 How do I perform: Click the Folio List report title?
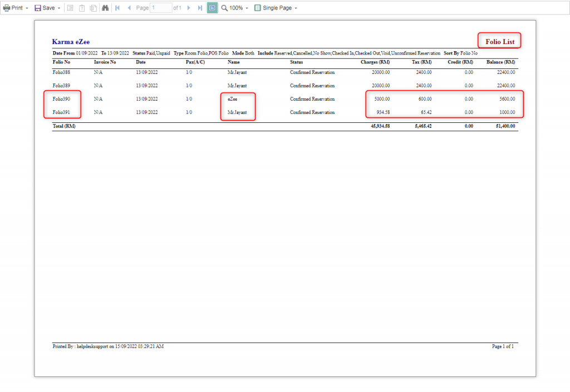tap(500, 42)
